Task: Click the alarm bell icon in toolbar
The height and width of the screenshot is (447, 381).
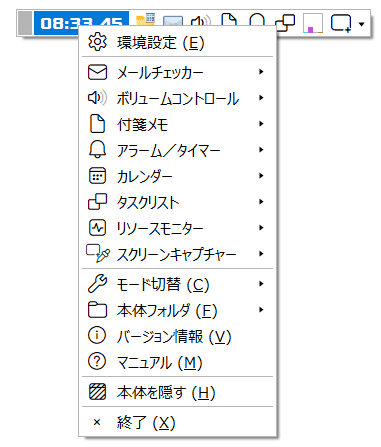Action: click(257, 20)
